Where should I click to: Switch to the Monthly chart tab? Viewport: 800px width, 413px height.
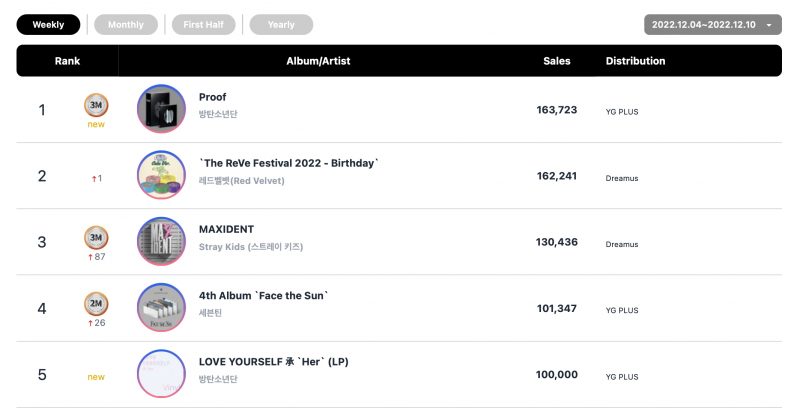click(126, 25)
